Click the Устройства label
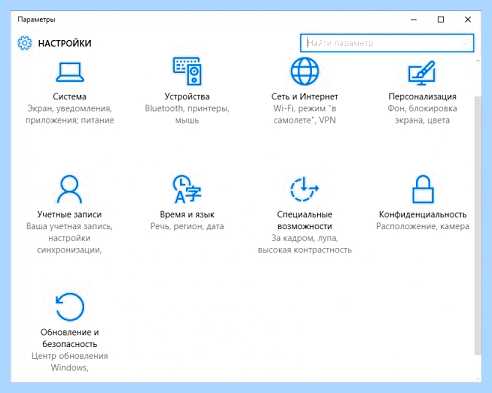 pos(187,97)
